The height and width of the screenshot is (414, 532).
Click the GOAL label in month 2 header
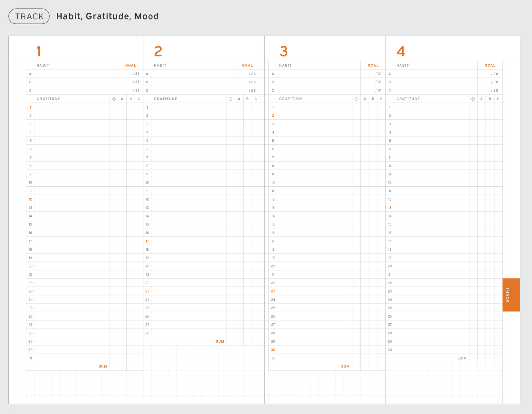point(247,65)
